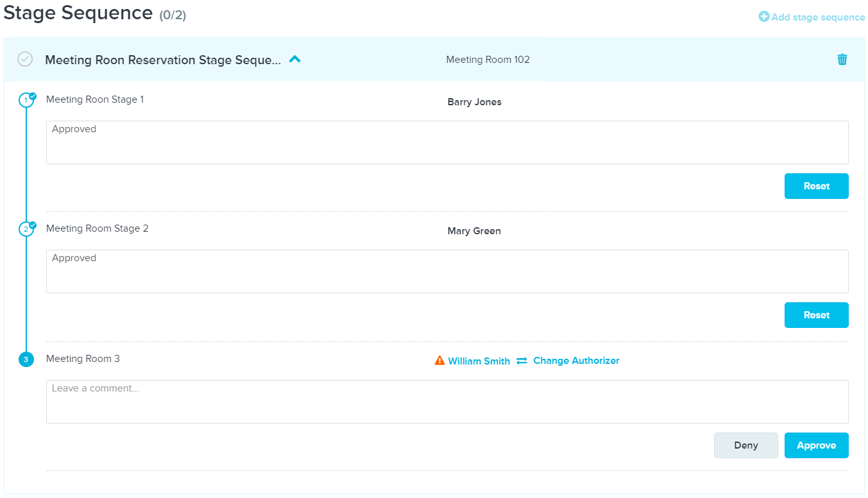Click the Barry Jones authorizer name
Viewport: 868px width, 498px height.
(x=475, y=102)
